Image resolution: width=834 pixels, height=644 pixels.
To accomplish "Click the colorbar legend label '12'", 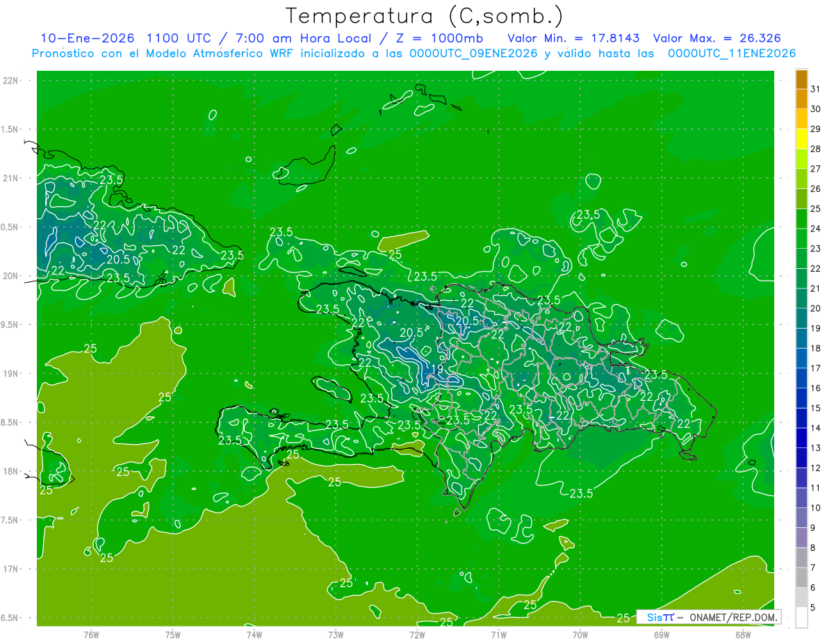I will [x=816, y=468].
